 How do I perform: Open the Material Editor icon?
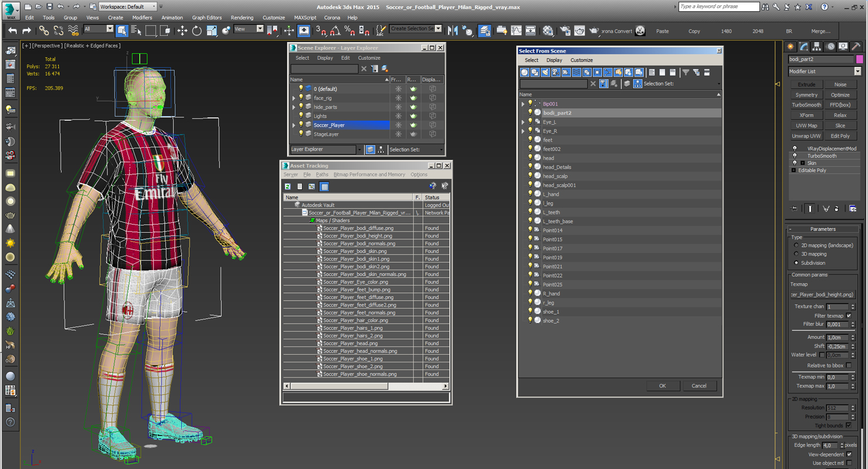[x=548, y=30]
